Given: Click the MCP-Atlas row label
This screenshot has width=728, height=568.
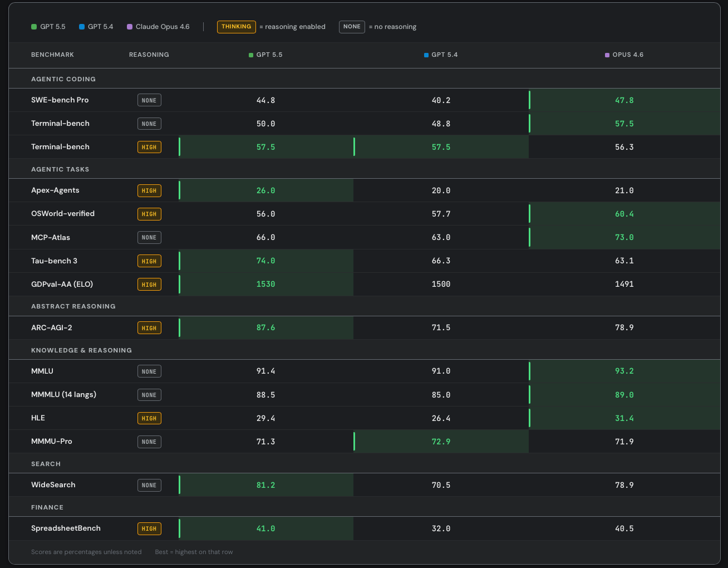Looking at the screenshot, I should pos(51,237).
